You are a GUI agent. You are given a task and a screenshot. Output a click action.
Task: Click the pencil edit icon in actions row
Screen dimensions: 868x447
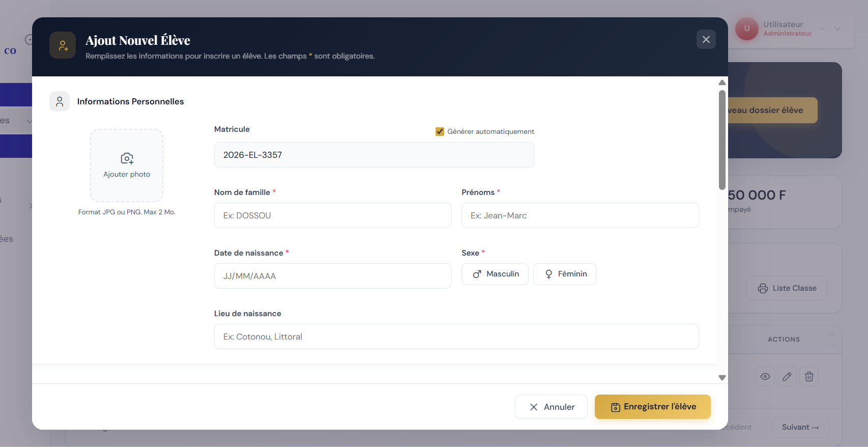click(x=787, y=376)
